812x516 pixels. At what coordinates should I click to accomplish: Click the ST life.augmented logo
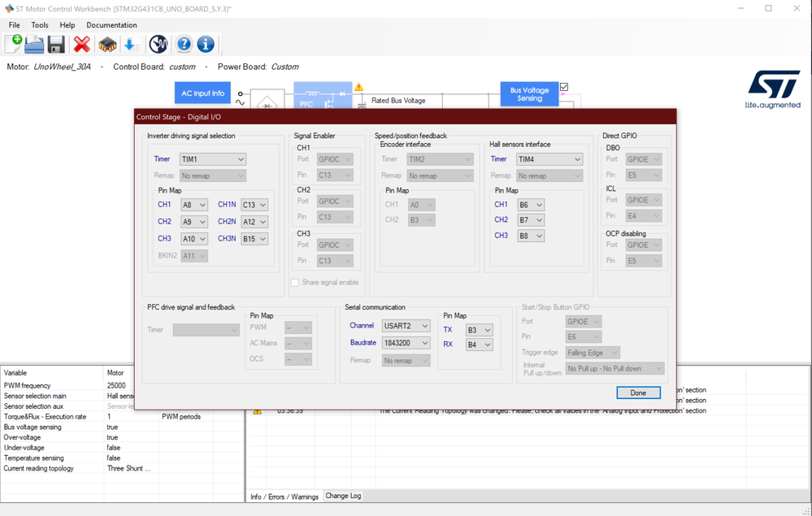click(773, 89)
